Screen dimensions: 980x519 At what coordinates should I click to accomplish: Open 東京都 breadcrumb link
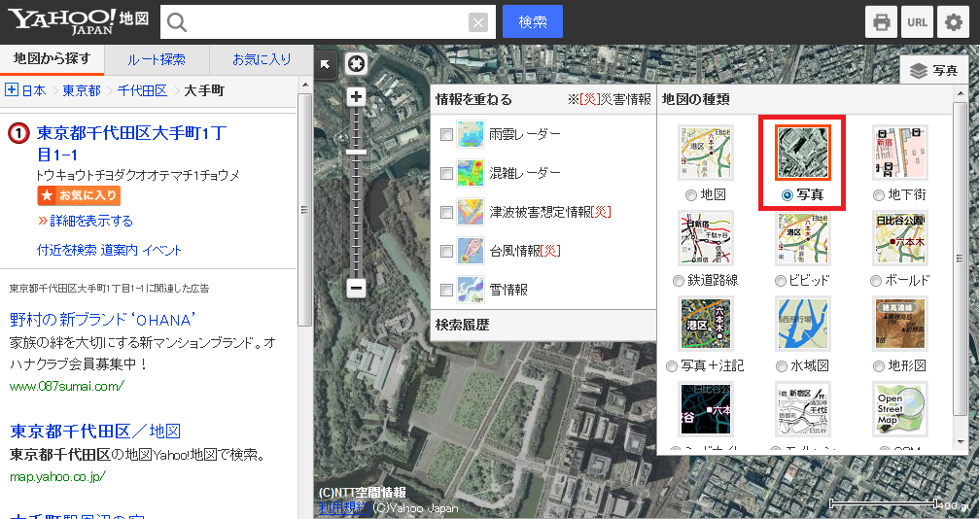point(82,90)
